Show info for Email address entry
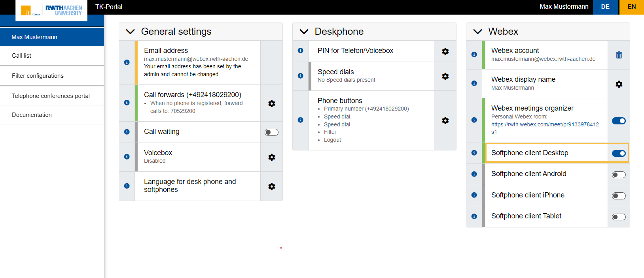 point(127,62)
